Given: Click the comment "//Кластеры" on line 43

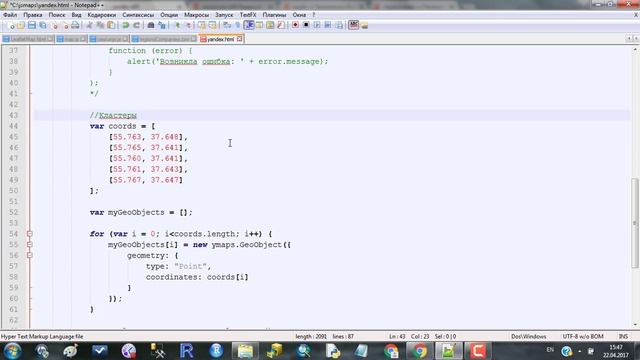Looking at the screenshot, I should tap(113, 116).
